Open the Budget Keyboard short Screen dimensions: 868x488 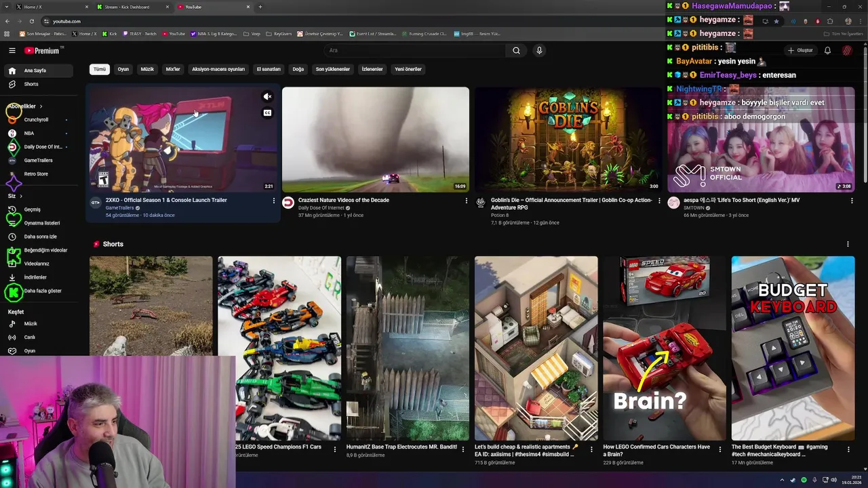point(793,348)
